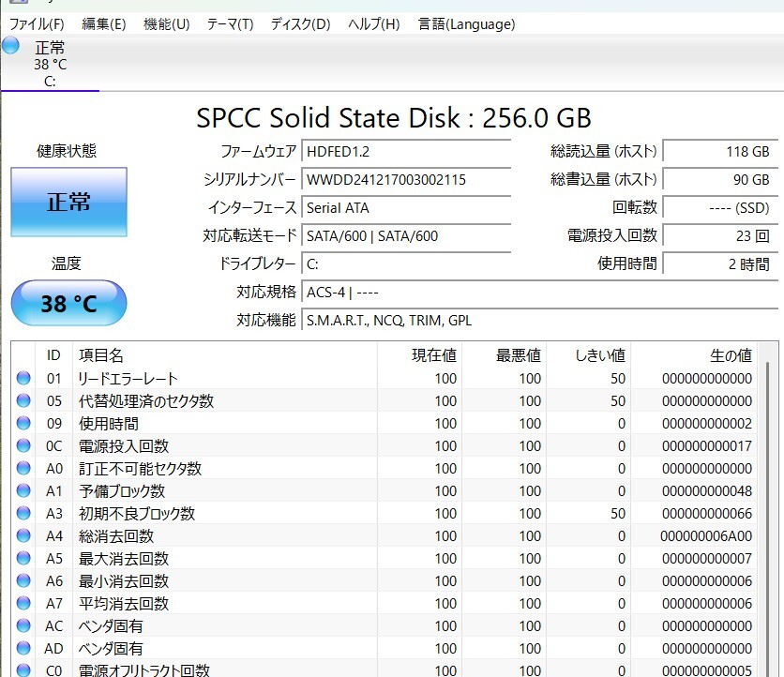784x677 pixels.
Task: Click the status orb for row AC
Action: tap(23, 626)
